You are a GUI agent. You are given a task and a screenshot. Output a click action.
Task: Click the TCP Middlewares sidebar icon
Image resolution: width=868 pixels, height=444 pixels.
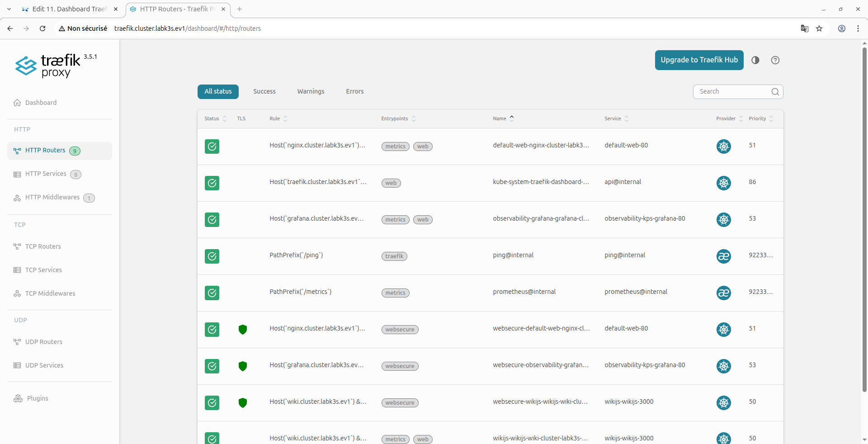pos(17,293)
